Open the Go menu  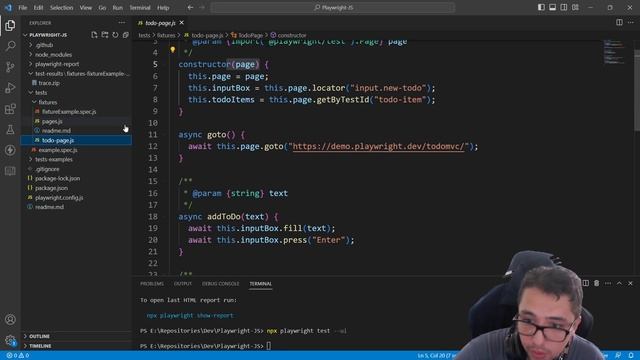coord(102,7)
